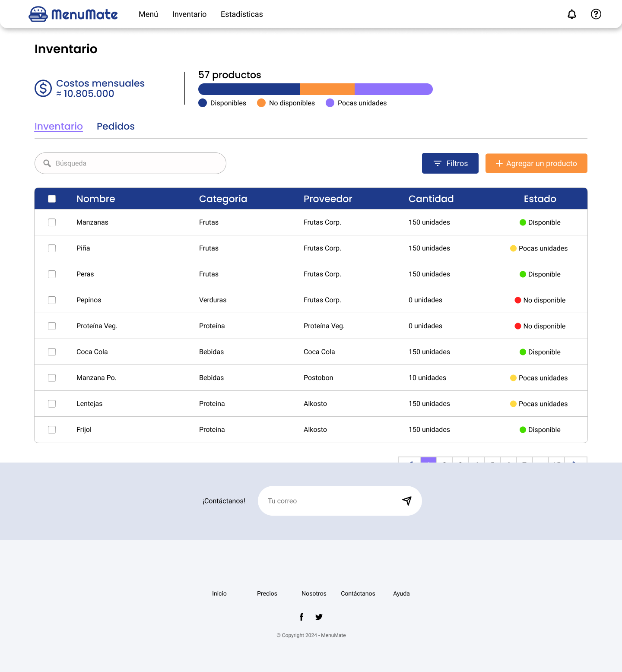The height and width of the screenshot is (672, 622).
Task: Tick the checkbox for Manzanas row
Action: [52, 222]
